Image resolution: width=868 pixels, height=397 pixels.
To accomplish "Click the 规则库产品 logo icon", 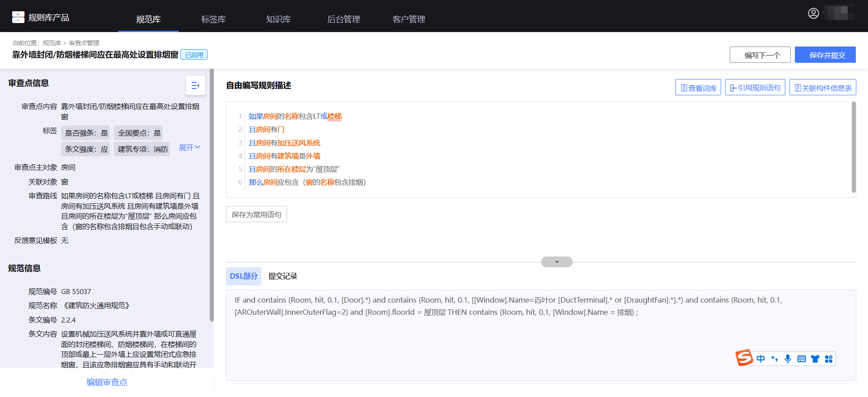I will 18,17.
